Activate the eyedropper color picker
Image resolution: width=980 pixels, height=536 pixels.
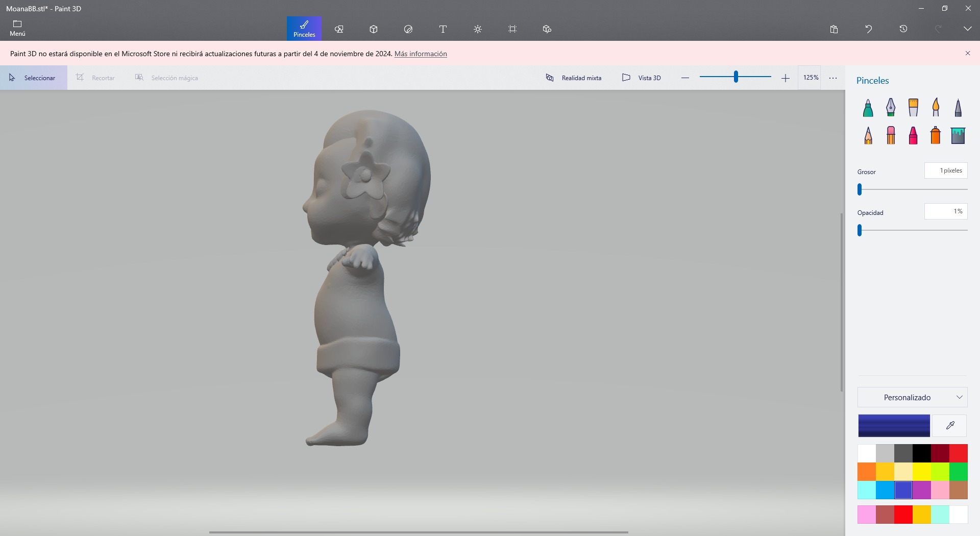click(950, 425)
